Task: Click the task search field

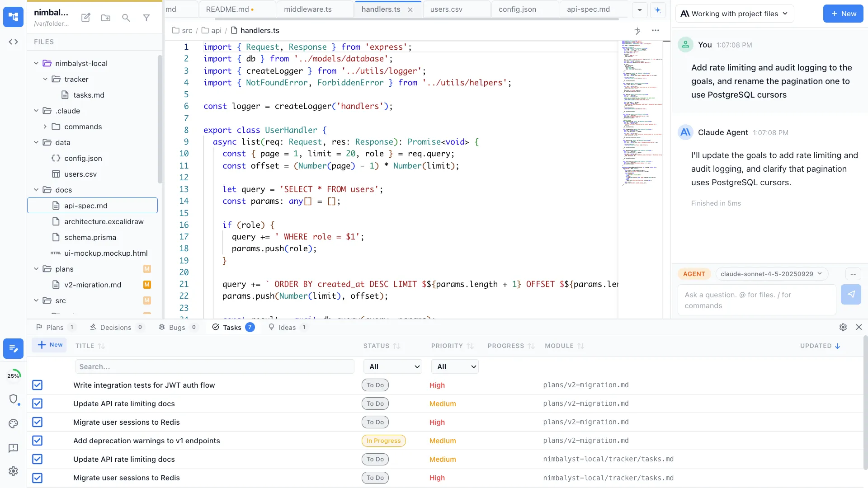Action: 215,366
